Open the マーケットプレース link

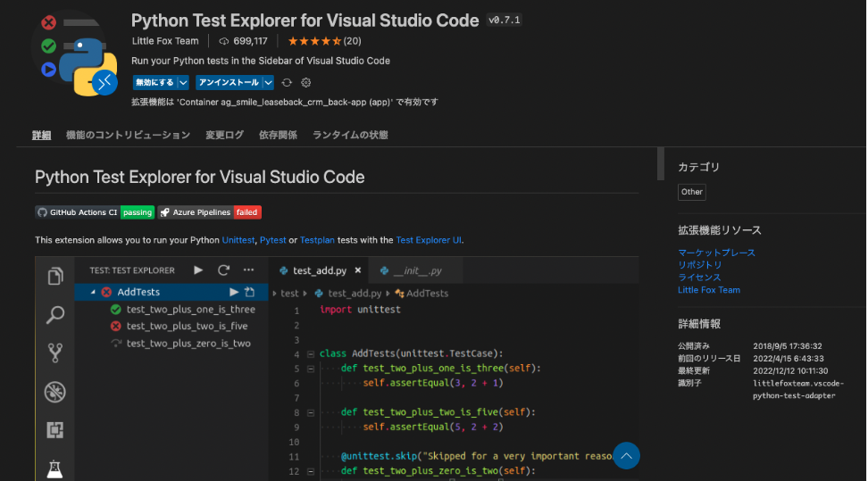[716, 253]
